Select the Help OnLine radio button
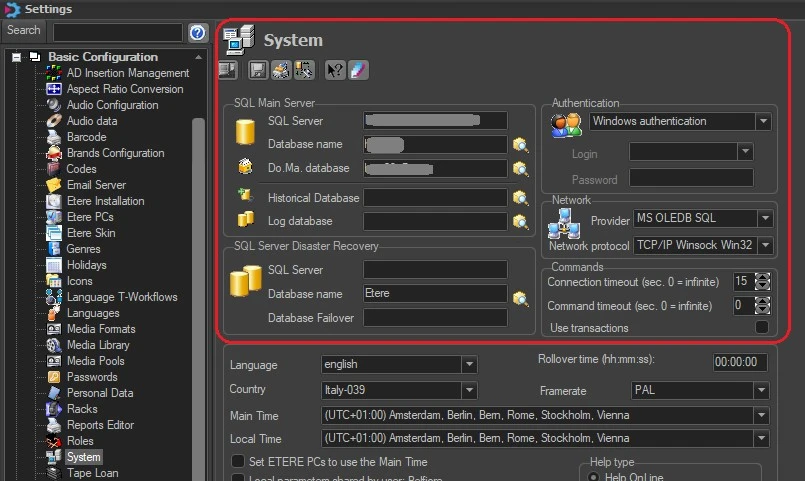This screenshot has height=481, width=805. tap(591, 477)
